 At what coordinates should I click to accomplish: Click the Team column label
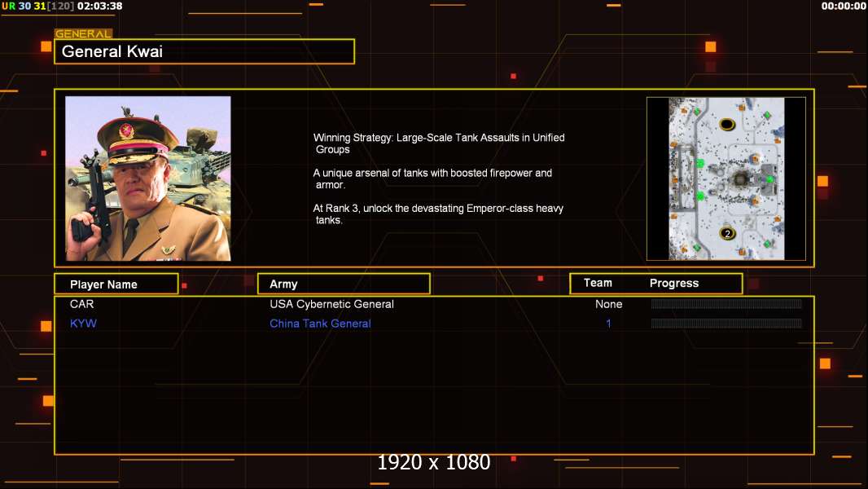pos(598,283)
